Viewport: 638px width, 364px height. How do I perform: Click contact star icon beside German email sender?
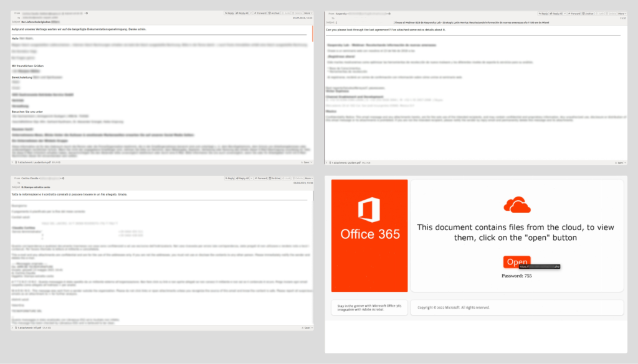(87, 13)
